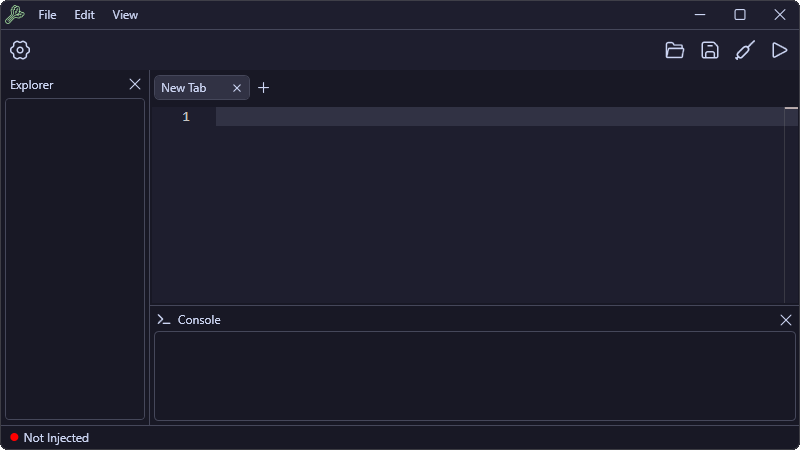
Task: Close the Console panel
Action: [786, 320]
